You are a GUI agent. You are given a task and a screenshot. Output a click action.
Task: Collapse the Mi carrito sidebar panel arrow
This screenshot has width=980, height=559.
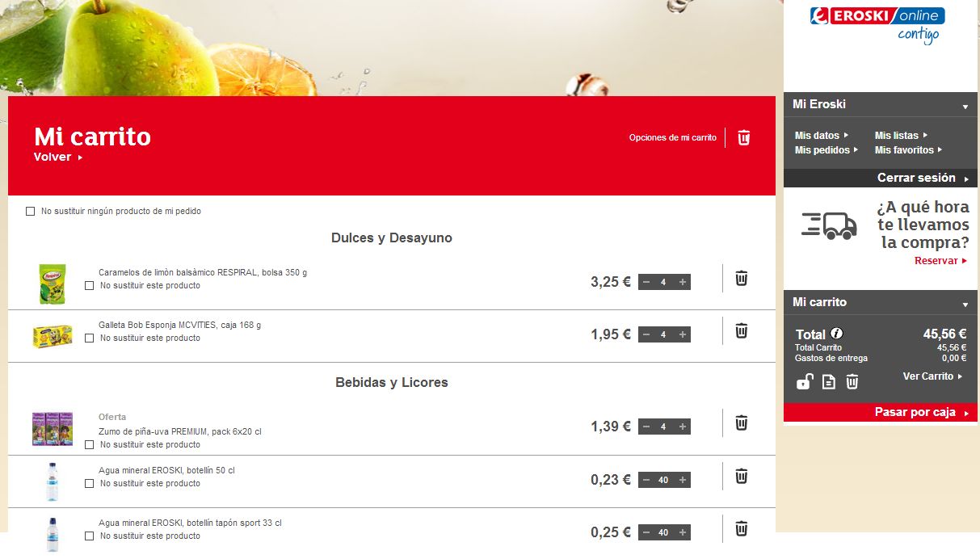click(965, 305)
